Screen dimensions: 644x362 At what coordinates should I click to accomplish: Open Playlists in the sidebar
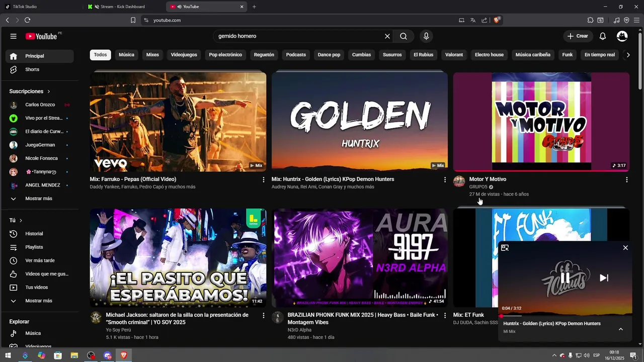(x=39, y=247)
